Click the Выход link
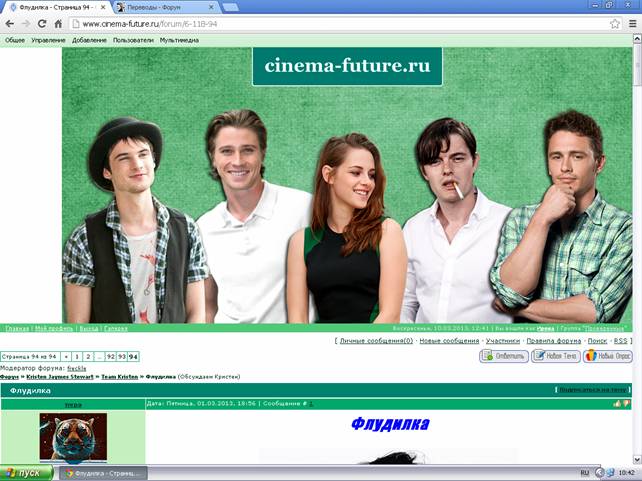Image resolution: width=642 pixels, height=481 pixels. tap(88, 328)
